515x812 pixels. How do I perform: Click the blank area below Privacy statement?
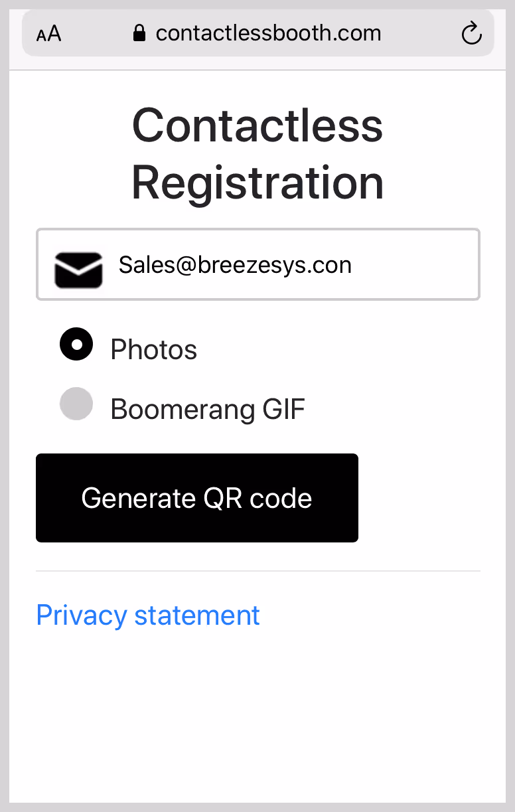coord(258,717)
